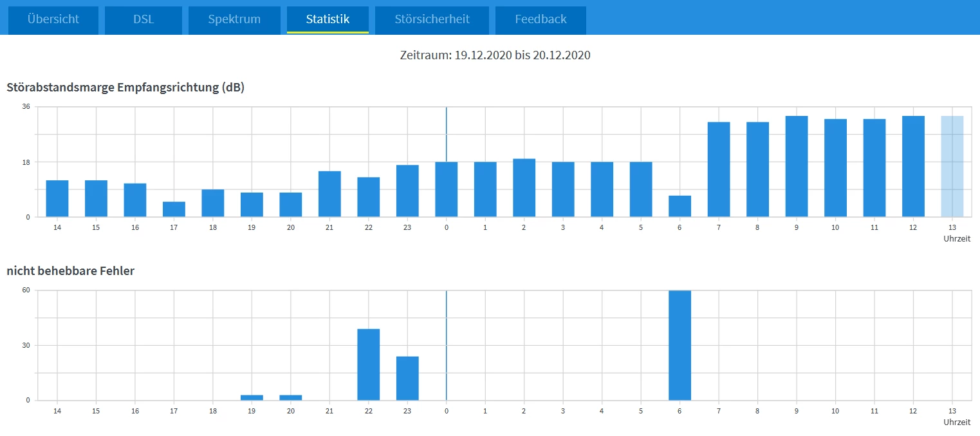Click the light blue hour 13 bar
The height and width of the screenshot is (436, 980).
click(x=952, y=166)
